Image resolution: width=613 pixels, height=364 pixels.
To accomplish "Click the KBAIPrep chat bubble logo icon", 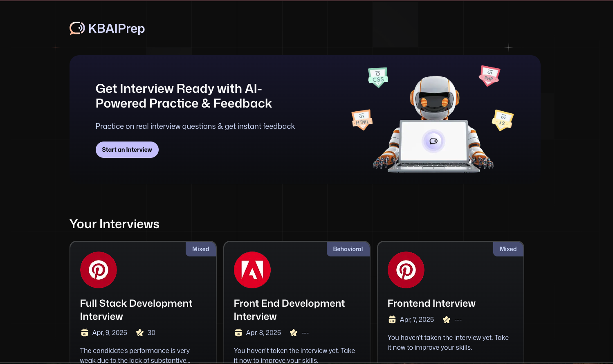I will pyautogui.click(x=77, y=28).
